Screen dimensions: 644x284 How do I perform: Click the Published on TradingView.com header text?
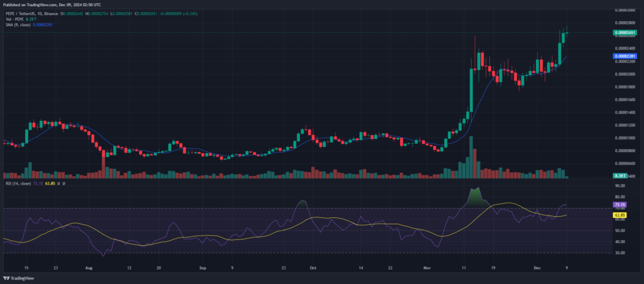coord(50,4)
